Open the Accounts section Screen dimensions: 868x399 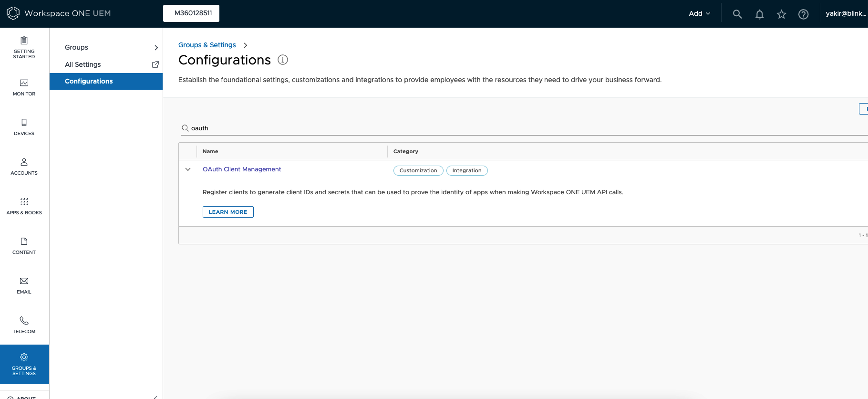[24, 167]
